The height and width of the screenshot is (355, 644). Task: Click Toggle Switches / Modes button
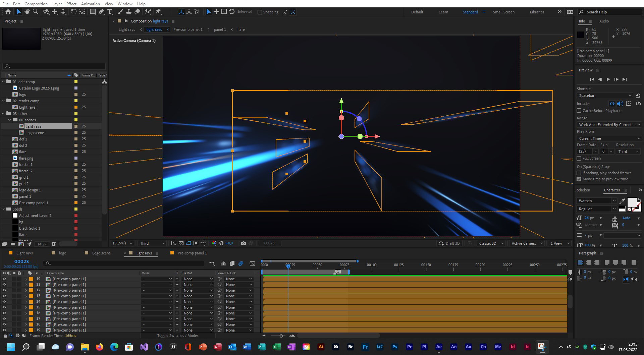(178, 336)
